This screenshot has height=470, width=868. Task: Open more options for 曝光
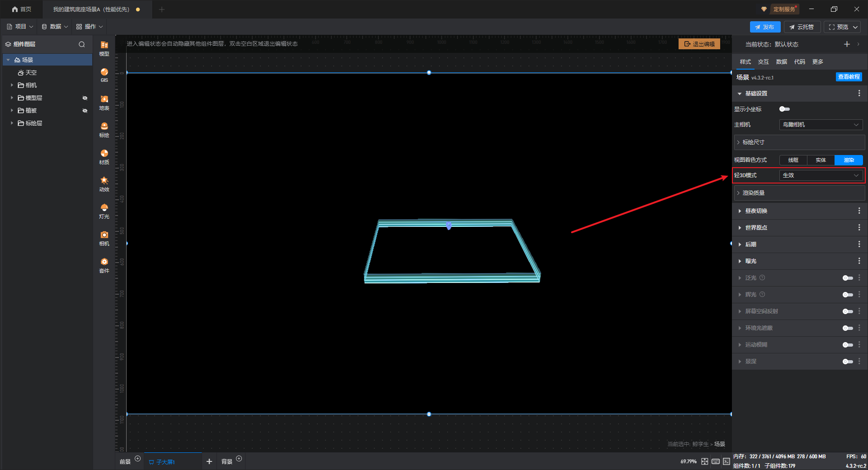click(859, 261)
